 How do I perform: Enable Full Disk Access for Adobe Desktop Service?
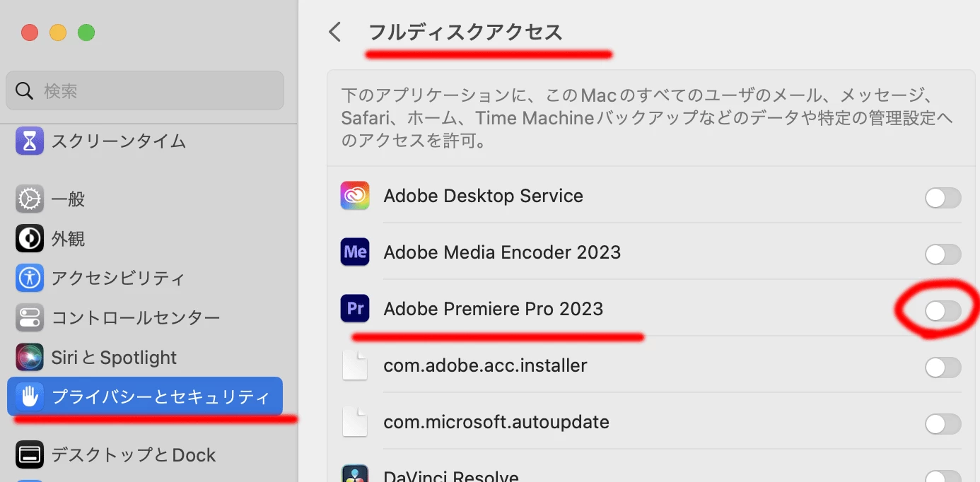(x=943, y=198)
